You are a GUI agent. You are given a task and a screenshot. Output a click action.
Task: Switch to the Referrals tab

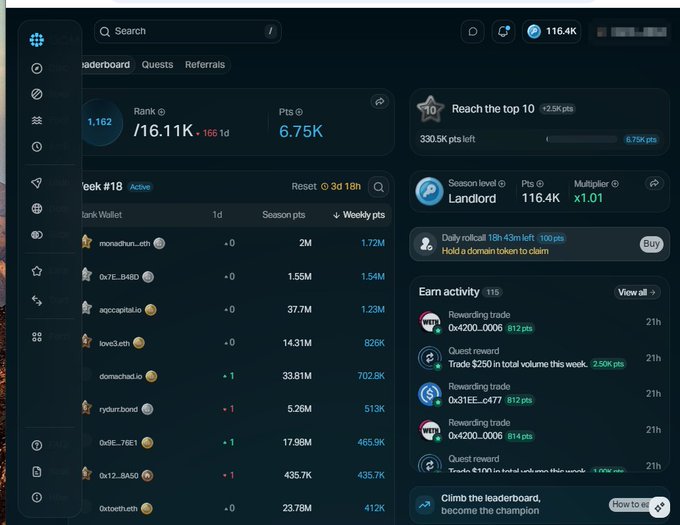click(x=205, y=65)
